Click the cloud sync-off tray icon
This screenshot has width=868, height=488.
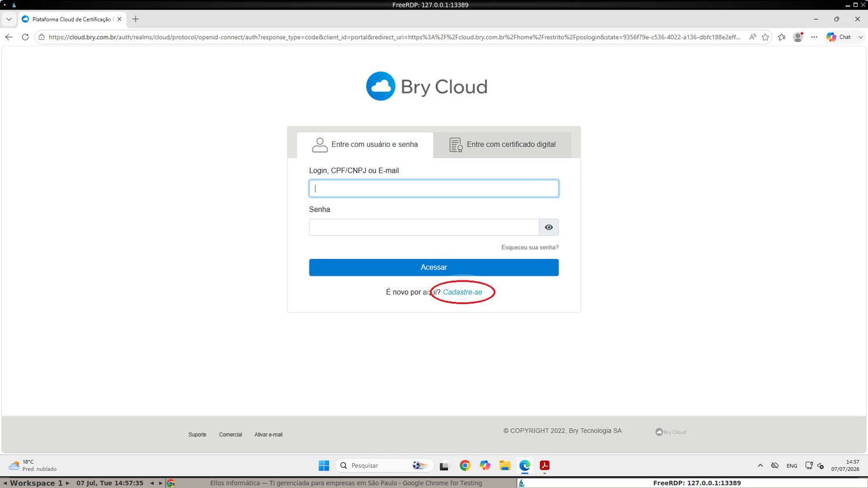pyautogui.click(x=775, y=465)
